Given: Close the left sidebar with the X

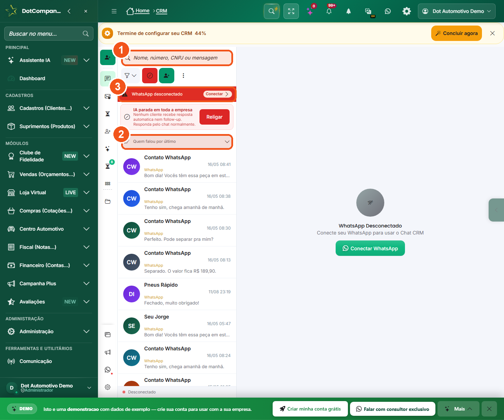Looking at the screenshot, I should [x=86, y=11].
